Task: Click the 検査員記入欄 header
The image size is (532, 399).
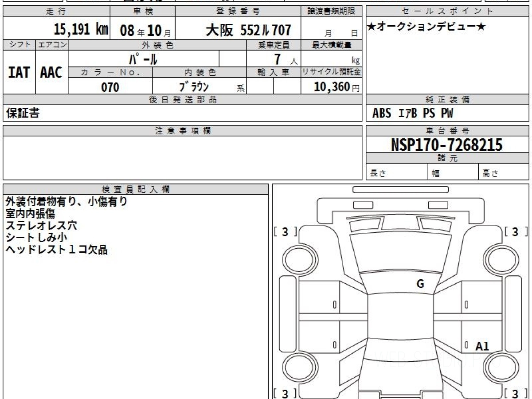Action: 136,189
